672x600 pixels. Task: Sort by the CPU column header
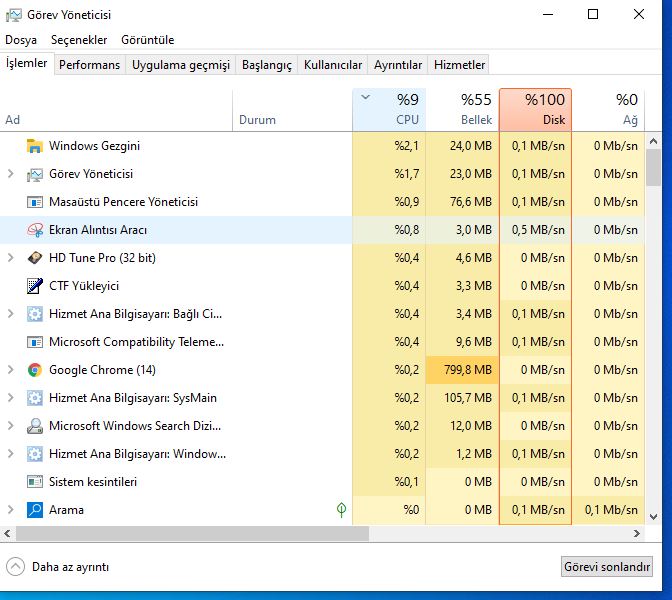click(389, 110)
